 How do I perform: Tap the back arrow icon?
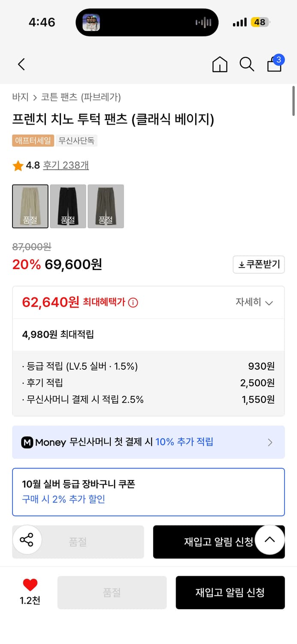click(21, 64)
